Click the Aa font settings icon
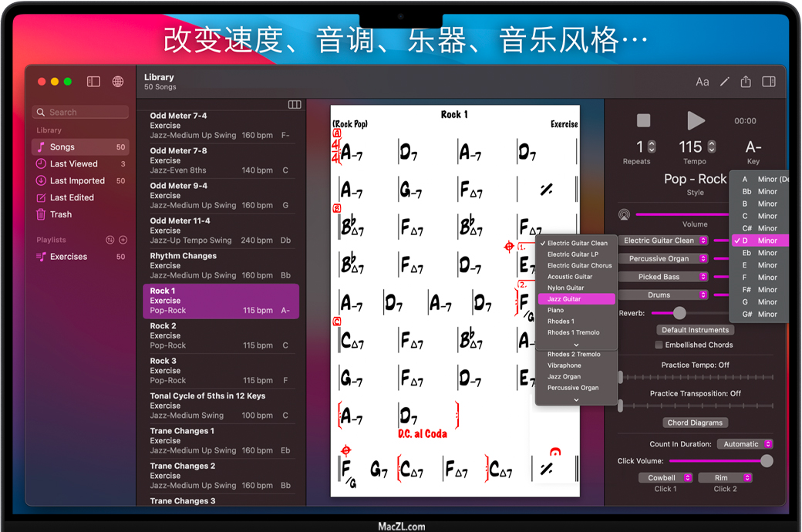 702,82
